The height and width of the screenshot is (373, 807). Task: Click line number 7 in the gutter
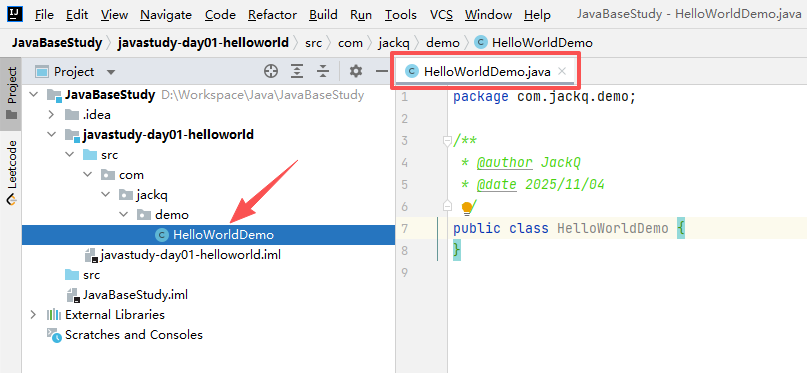(x=404, y=228)
